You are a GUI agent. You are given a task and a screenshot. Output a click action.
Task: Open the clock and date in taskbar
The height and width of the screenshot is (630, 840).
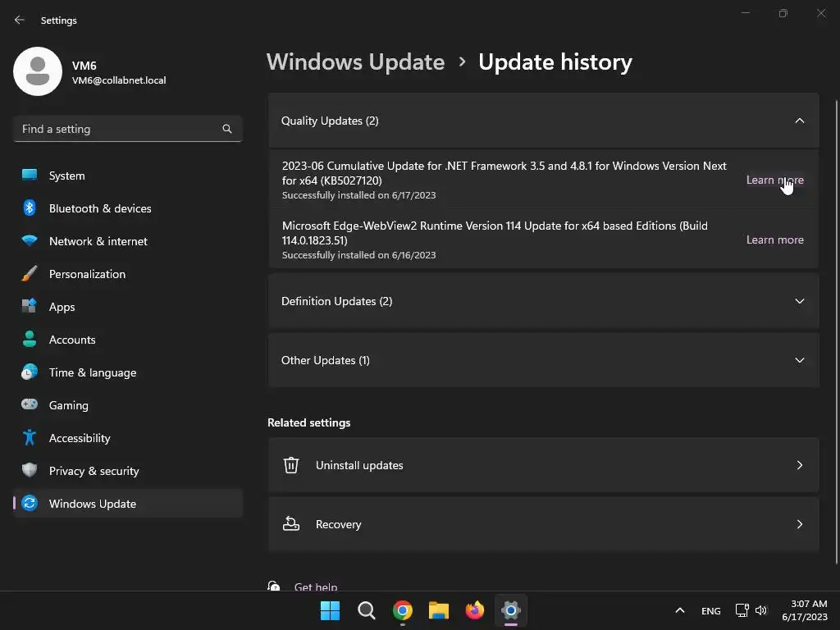point(805,610)
